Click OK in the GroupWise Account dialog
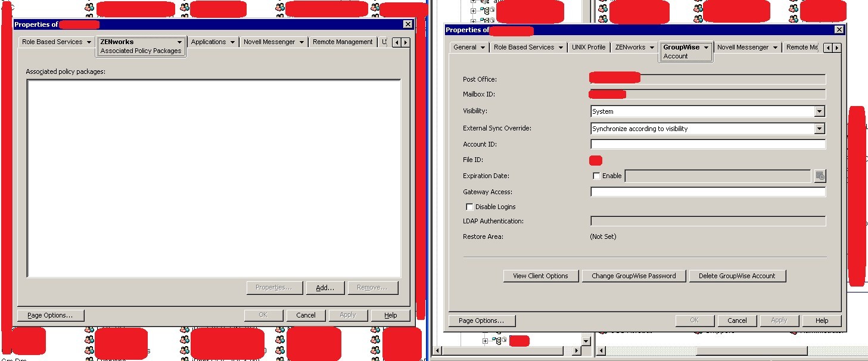Image resolution: width=868 pixels, height=361 pixels. 694,320
